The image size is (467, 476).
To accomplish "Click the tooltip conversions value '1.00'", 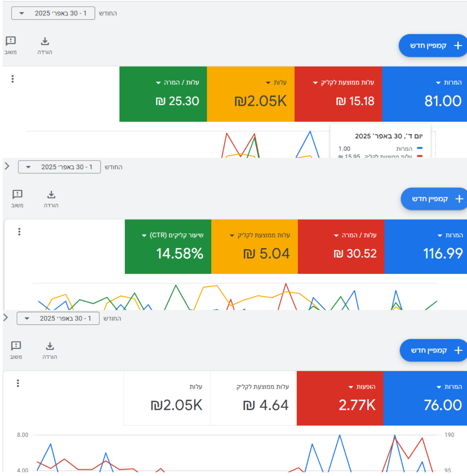I will pos(344,149).
